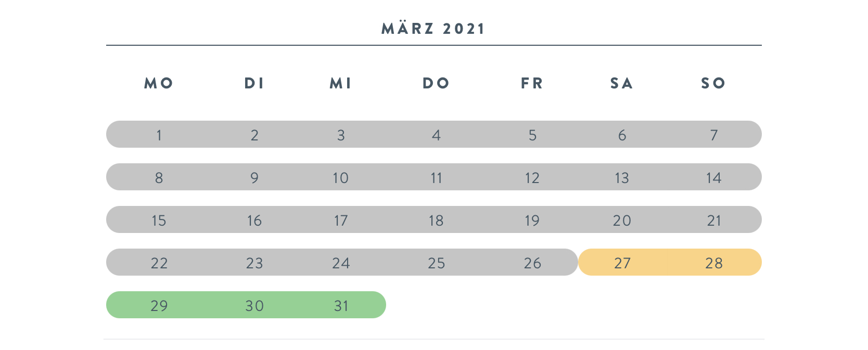Screen dimensions: 868x350
Task: Choose Saturday the 27th
Action: pos(622,263)
